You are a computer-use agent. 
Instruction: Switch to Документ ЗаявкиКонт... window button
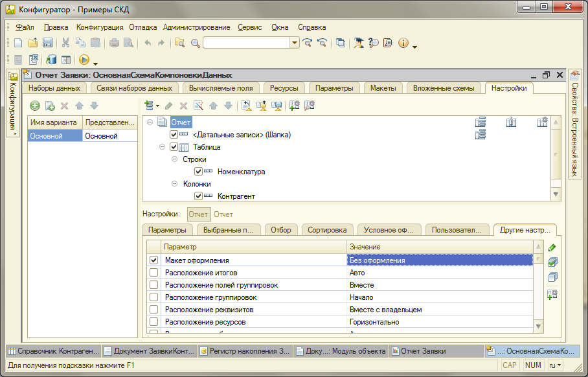point(150,352)
